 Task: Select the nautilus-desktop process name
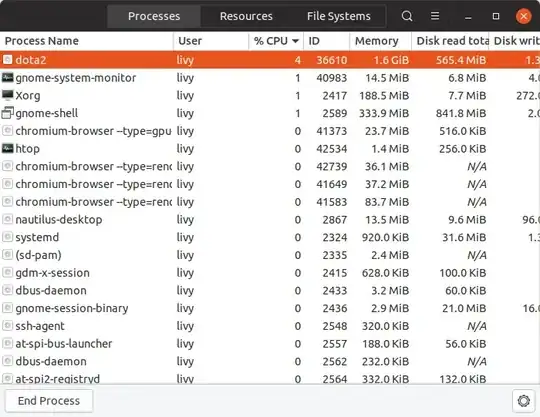(x=59, y=219)
